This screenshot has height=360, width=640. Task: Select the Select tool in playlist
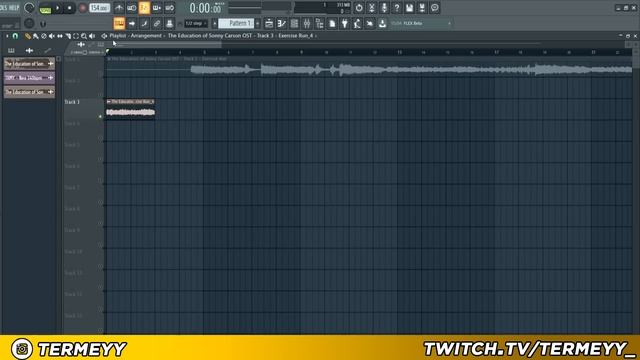click(76, 36)
